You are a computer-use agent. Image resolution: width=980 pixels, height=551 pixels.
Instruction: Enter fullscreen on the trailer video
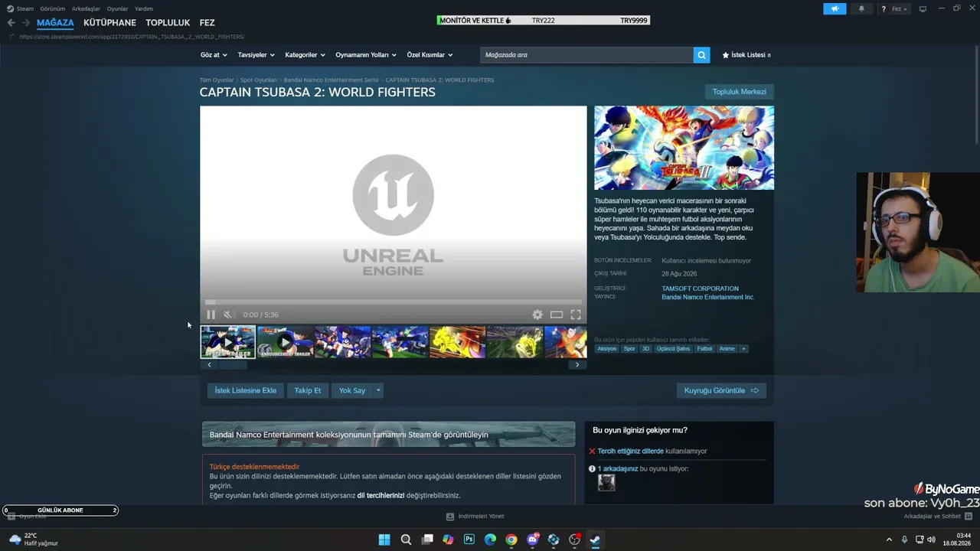(576, 315)
